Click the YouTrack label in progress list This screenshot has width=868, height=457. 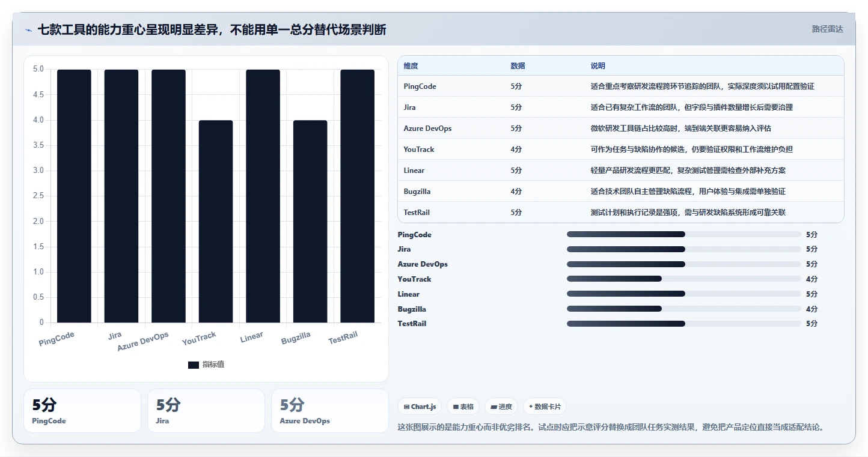click(x=414, y=279)
